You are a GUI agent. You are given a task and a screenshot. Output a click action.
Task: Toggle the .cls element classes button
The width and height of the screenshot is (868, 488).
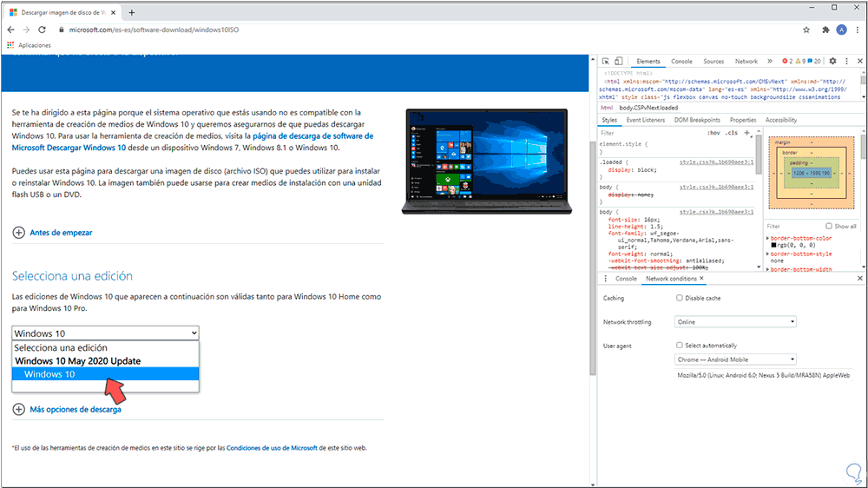(732, 133)
